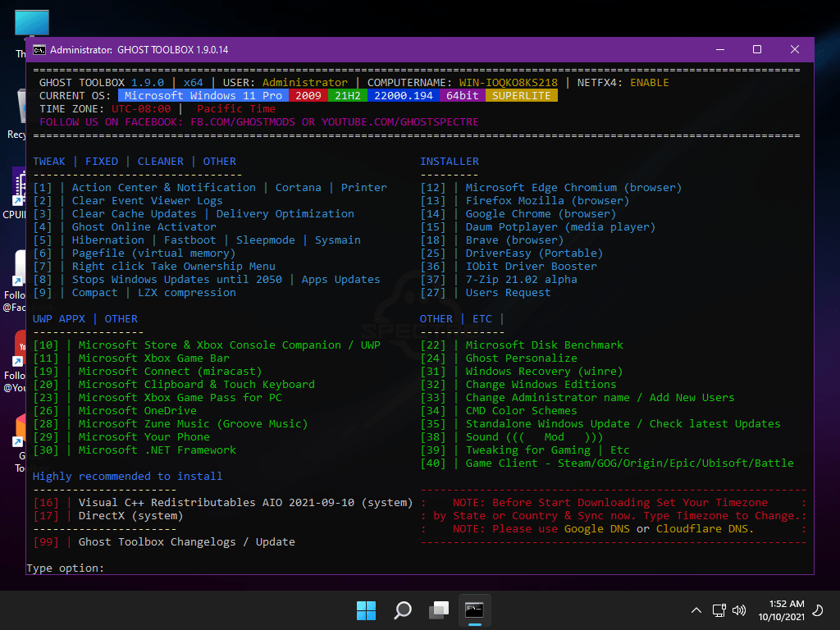Show hidden tray icons chevron

pyautogui.click(x=696, y=610)
